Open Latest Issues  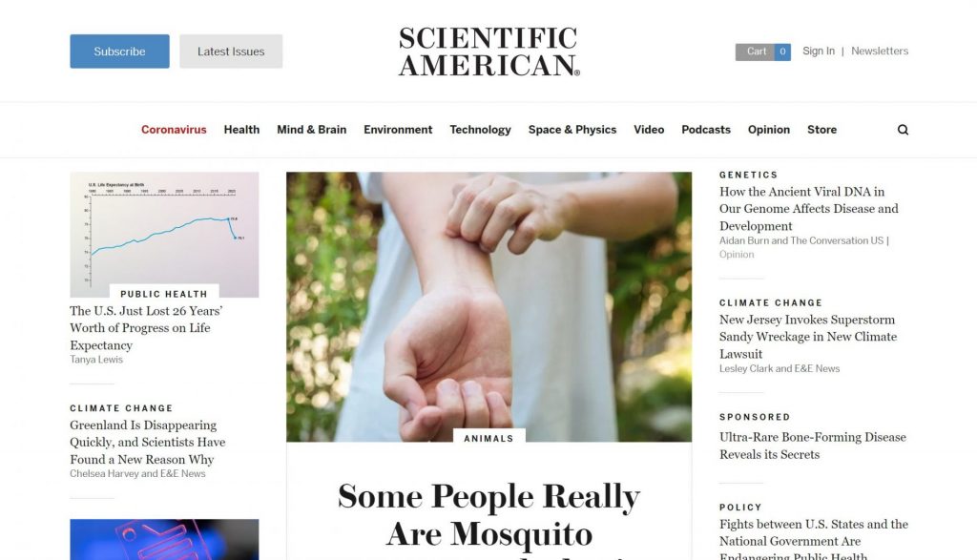[231, 52]
